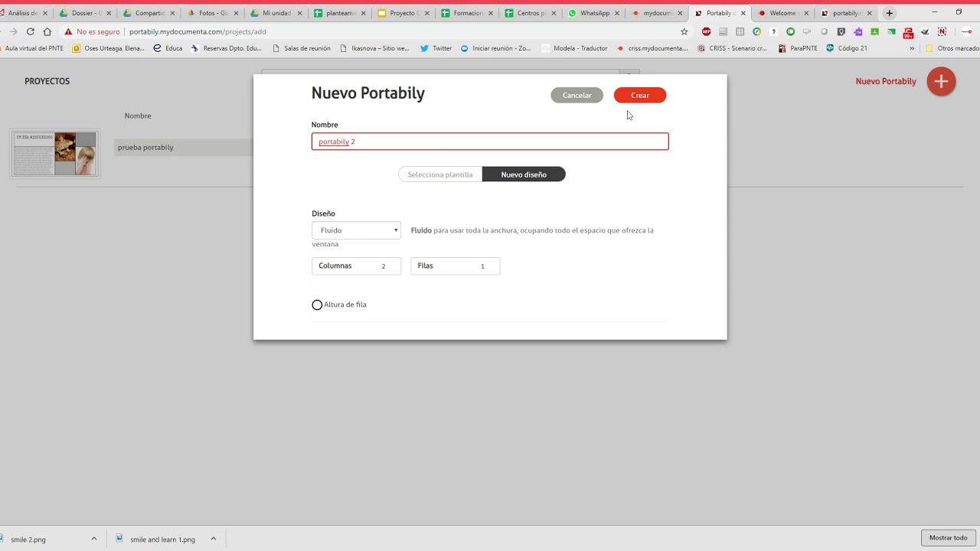The width and height of the screenshot is (980, 551).
Task: Open the Iniciar reunión Zoom bookmark
Action: (x=495, y=48)
